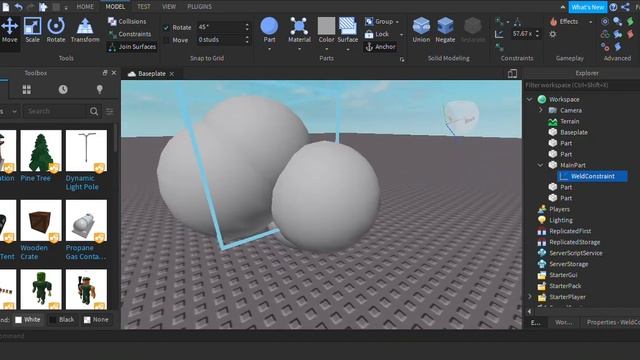Viewport: 640px width, 360px height.
Task: Open the Toolbox creations lightbulb tab
Action: (x=99, y=89)
